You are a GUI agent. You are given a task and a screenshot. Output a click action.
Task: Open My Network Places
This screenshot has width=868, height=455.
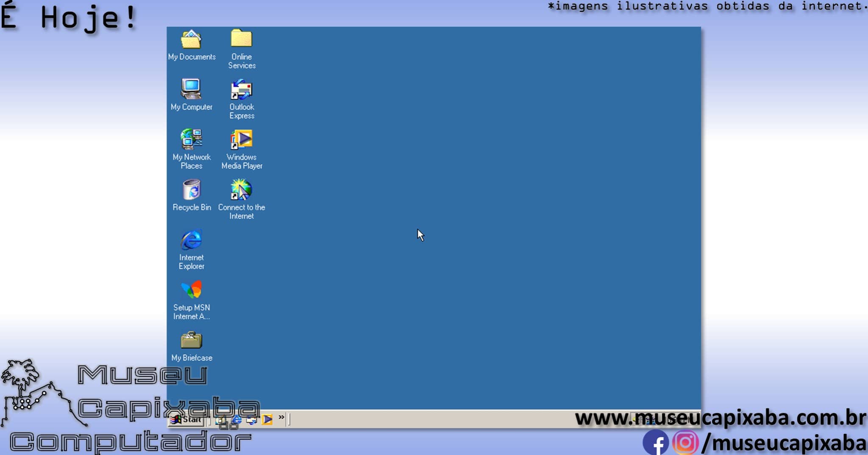click(192, 140)
